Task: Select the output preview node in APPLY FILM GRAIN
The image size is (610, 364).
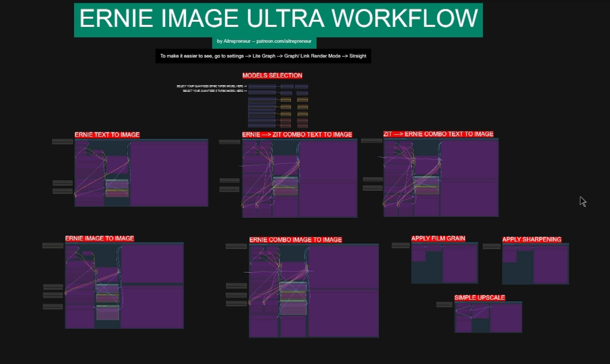Action: click(460, 264)
